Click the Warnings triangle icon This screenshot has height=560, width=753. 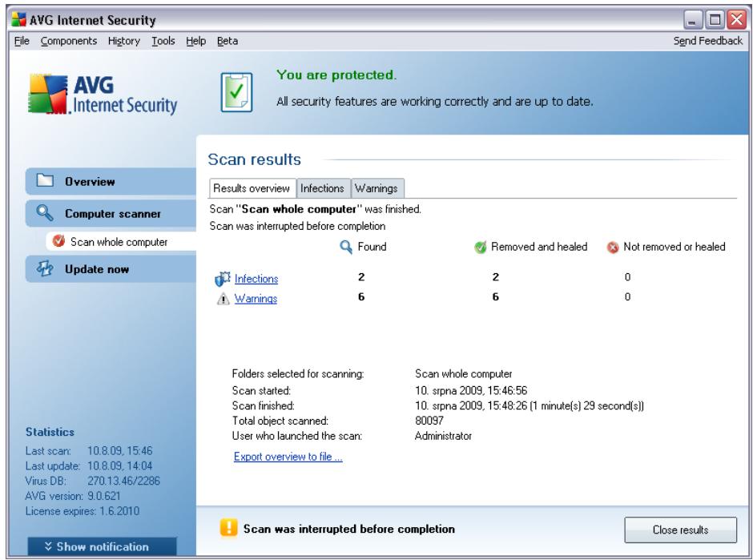(223, 299)
